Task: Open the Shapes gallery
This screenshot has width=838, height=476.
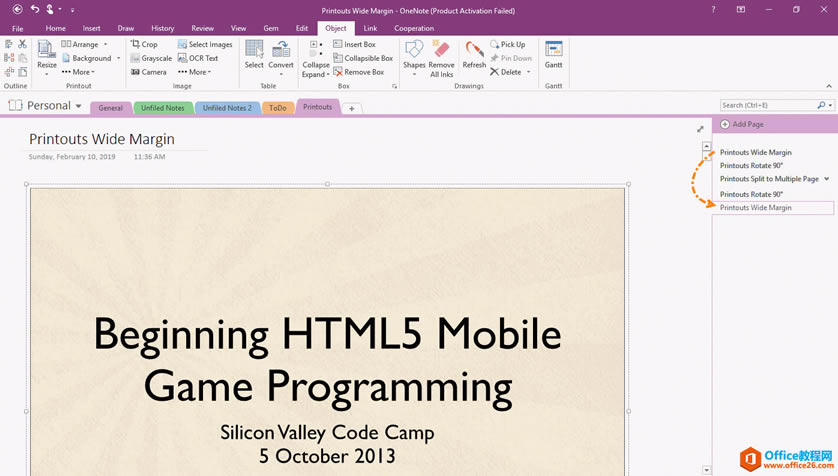Action: pyautogui.click(x=414, y=56)
